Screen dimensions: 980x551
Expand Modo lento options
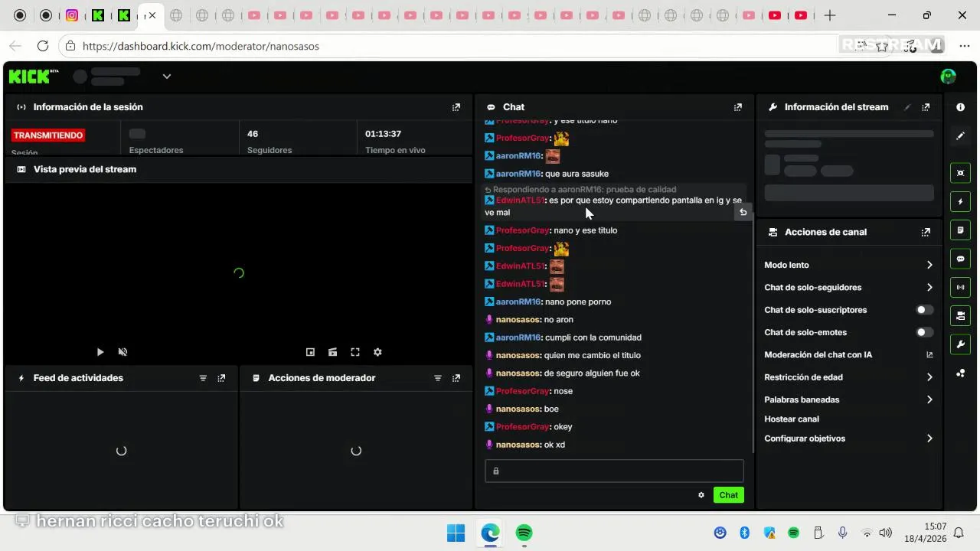pos(929,265)
